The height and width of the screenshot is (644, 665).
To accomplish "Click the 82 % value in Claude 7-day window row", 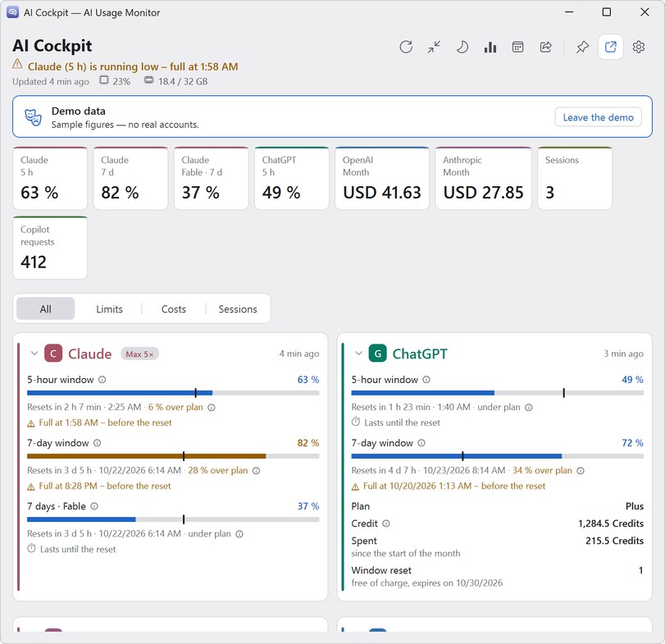I will pyautogui.click(x=308, y=443).
